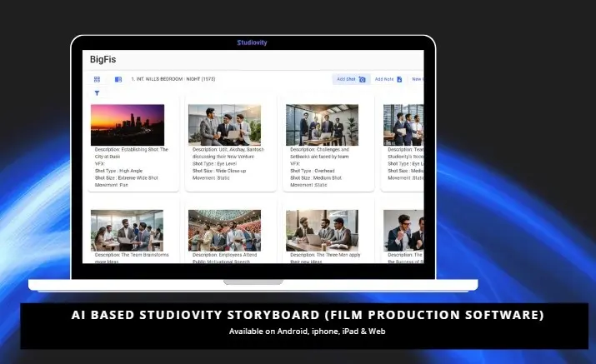Open the team brainstorms more ideas thumbnail

128,230
